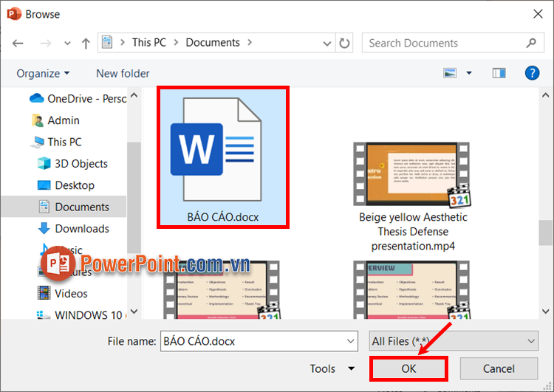
Task: Select This PC in the address path
Action: click(x=148, y=42)
